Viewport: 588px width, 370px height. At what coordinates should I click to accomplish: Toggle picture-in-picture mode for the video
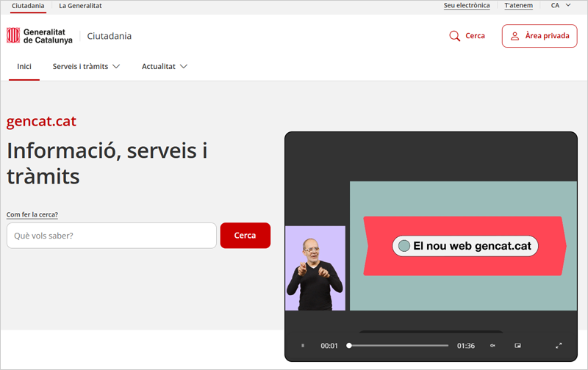[517, 346]
